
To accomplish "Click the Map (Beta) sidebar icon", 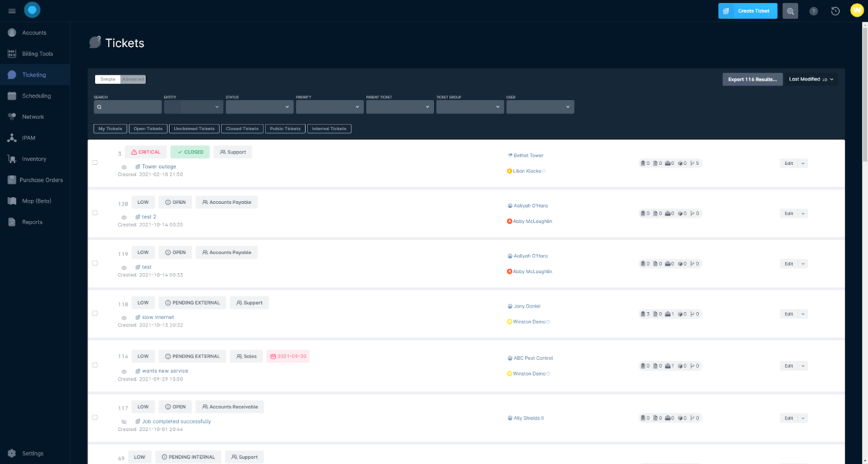I will [13, 201].
